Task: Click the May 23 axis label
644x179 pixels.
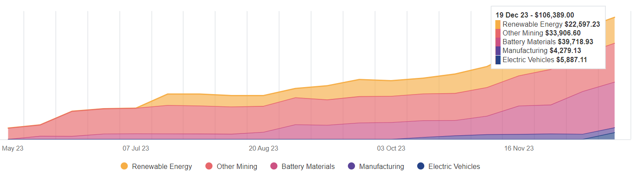Action: 13,148
